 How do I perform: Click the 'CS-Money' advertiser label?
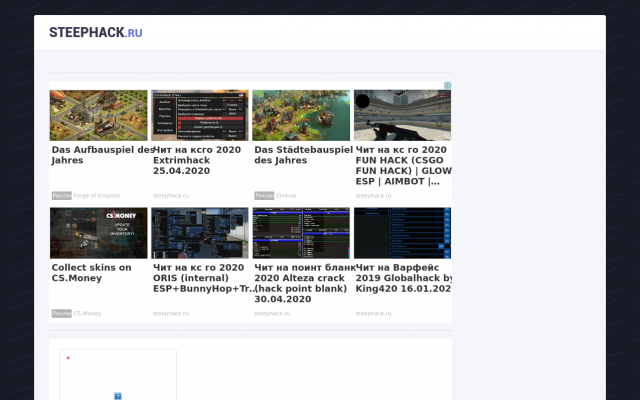[87, 313]
